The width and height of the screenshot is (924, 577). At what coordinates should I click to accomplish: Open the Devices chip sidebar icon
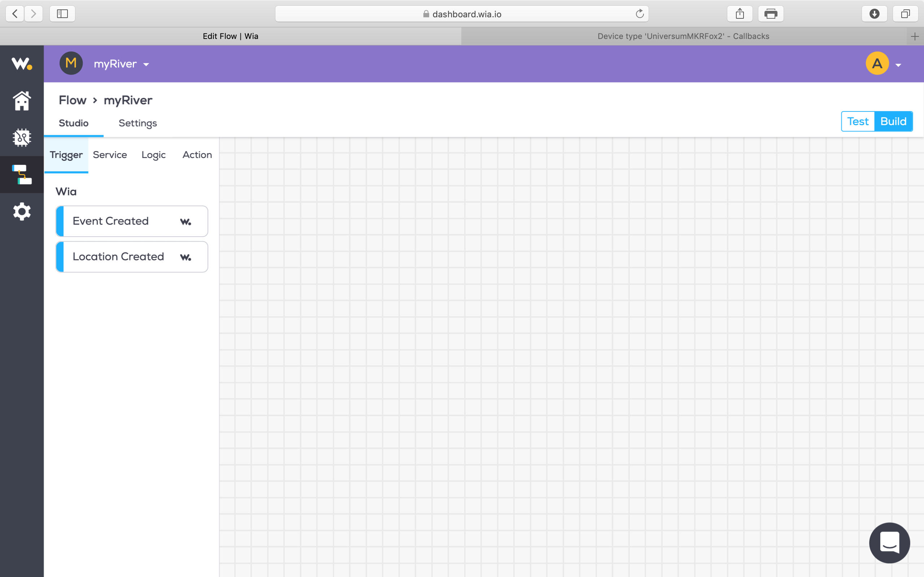coord(22,138)
